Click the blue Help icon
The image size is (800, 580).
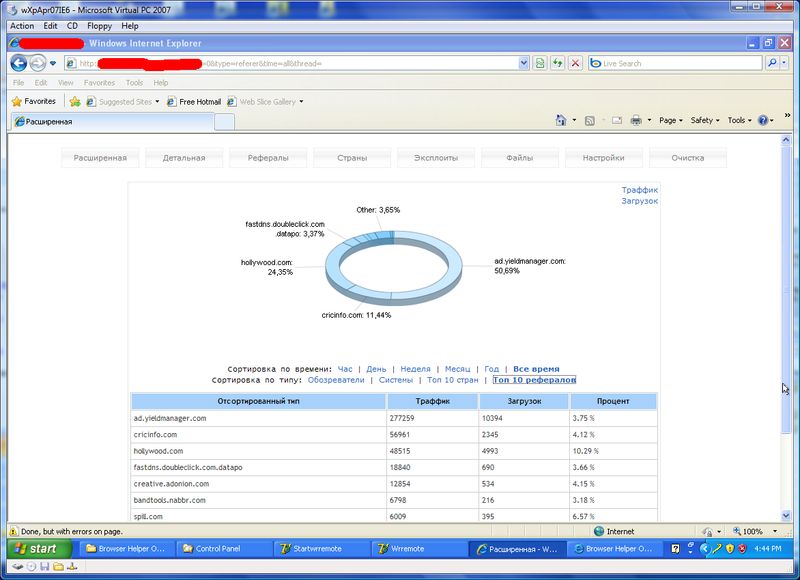click(x=763, y=120)
